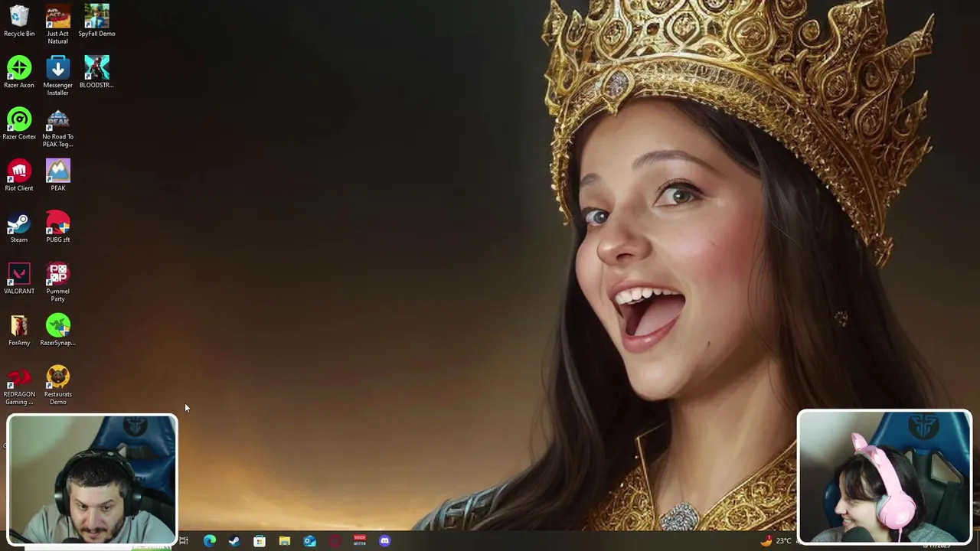Open the Recycle Bin desktop icon

(x=19, y=21)
